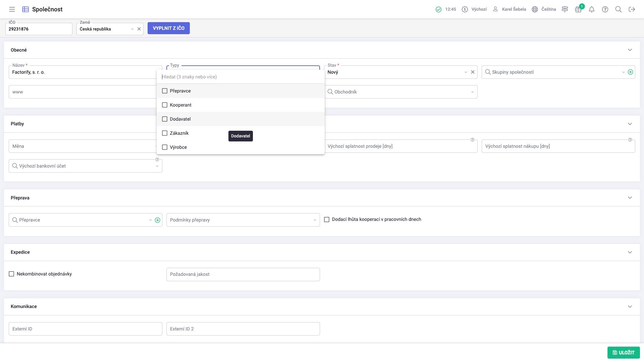Click the notification bell icon
This screenshot has width=644, height=362.
(x=592, y=9)
